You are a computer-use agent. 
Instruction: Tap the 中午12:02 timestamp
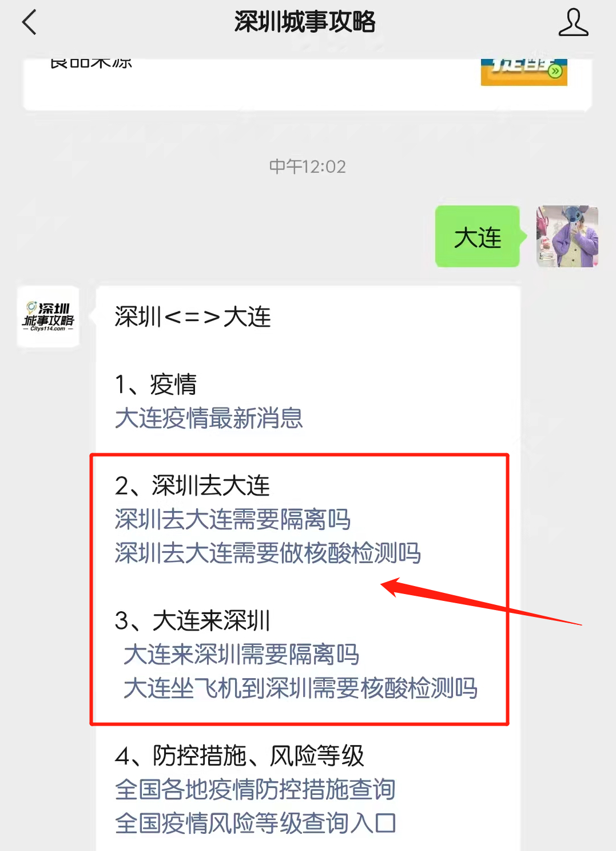coord(308,167)
